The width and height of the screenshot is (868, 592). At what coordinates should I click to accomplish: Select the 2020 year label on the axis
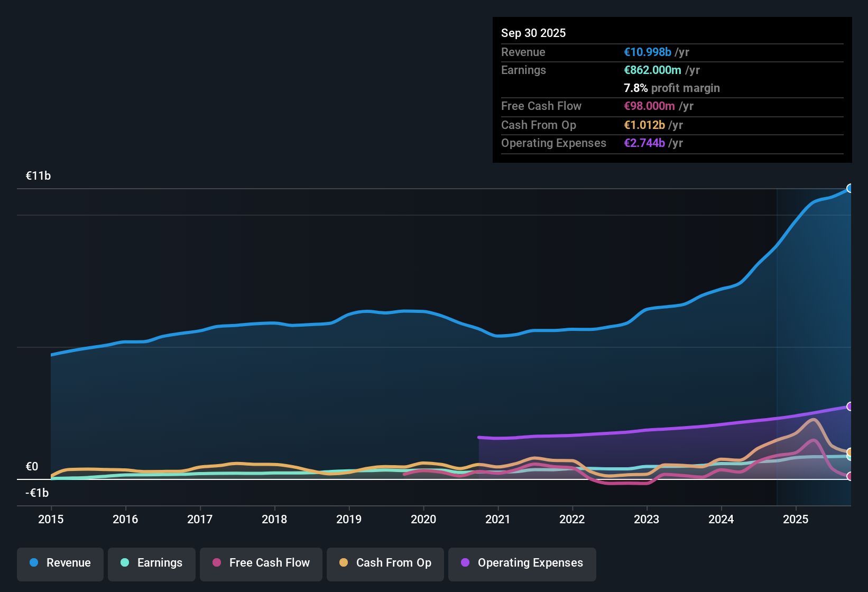pos(423,520)
